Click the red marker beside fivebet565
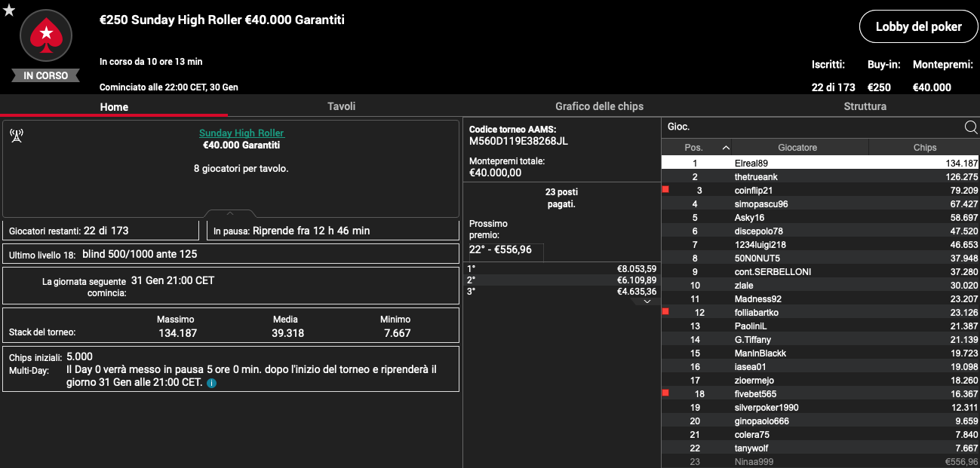The image size is (980, 468). pyautogui.click(x=665, y=393)
